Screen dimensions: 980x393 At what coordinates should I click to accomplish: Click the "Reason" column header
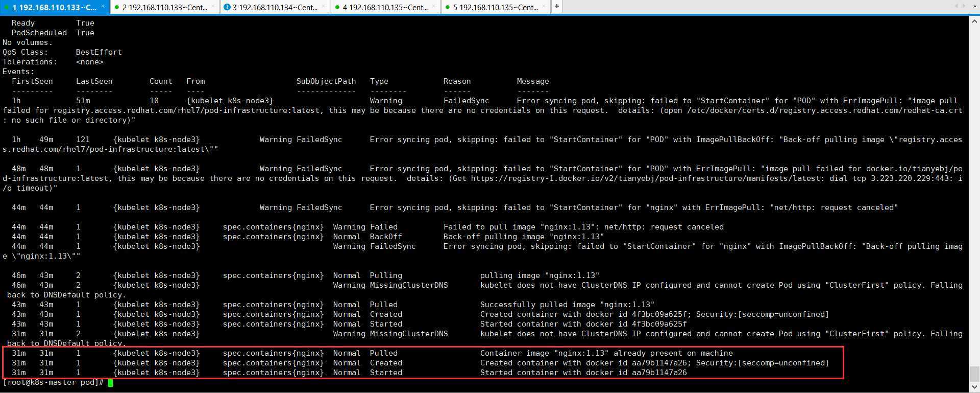(x=457, y=81)
